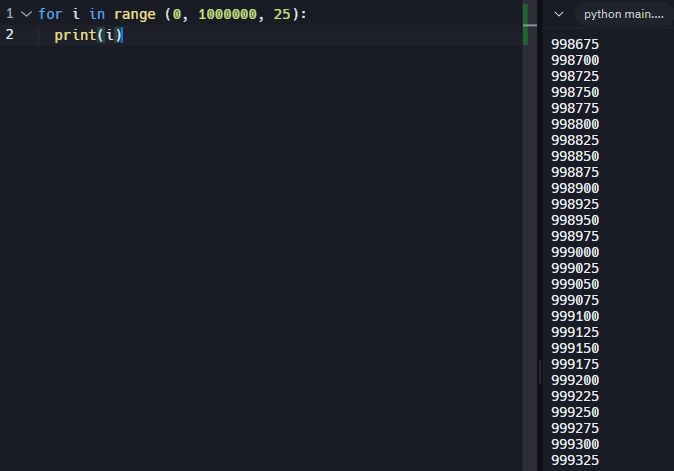Grab the pane divider handle between editor and console
Image resolution: width=674 pixels, height=471 pixels.
540,371
